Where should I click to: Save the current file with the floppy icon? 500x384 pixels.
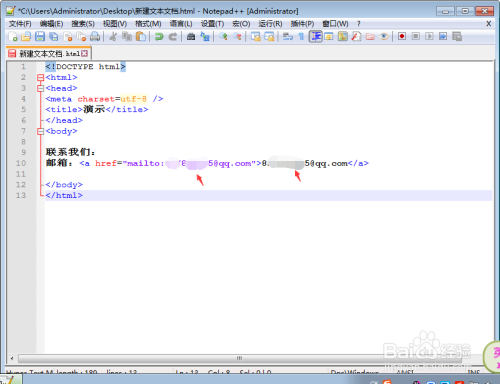pos(40,36)
